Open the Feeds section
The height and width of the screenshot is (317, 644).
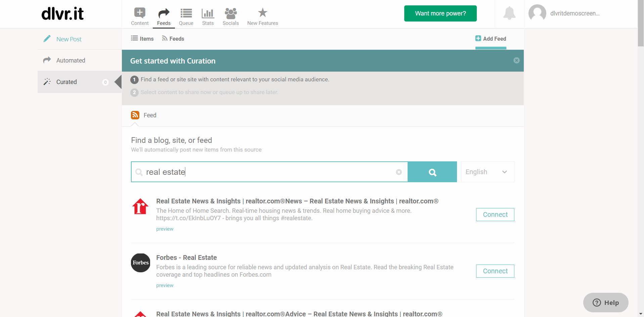[164, 16]
